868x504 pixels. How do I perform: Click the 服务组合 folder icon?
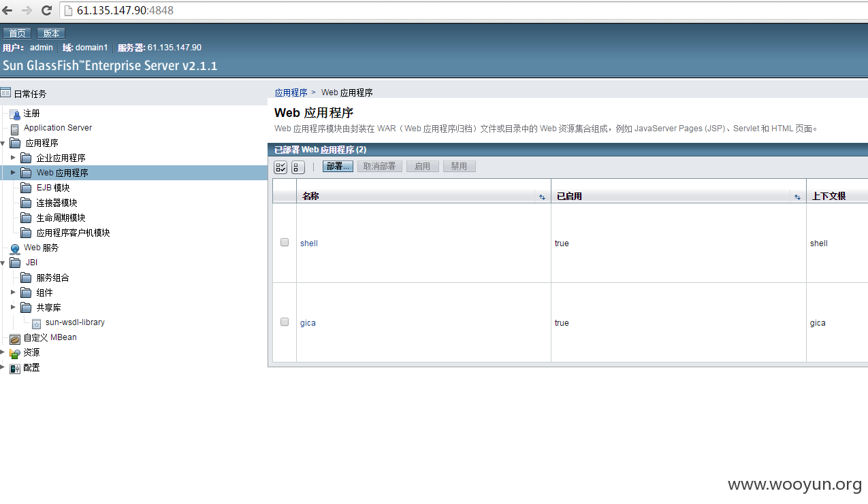click(x=26, y=278)
